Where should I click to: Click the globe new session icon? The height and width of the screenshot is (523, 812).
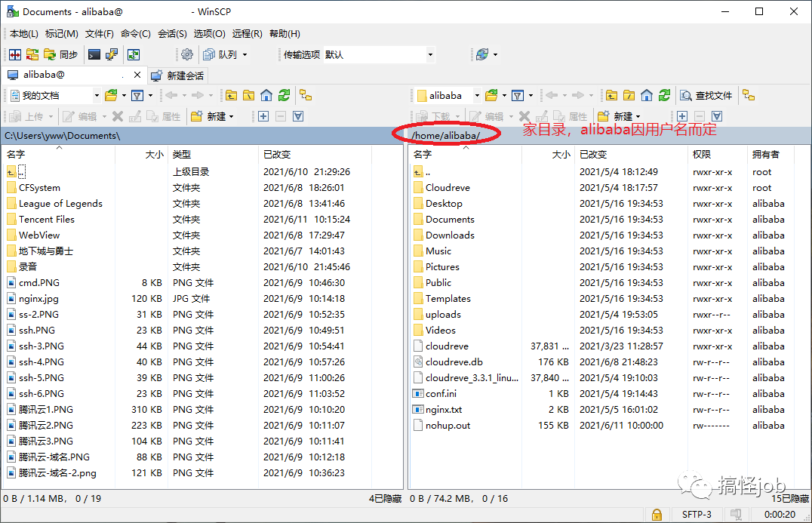click(482, 54)
